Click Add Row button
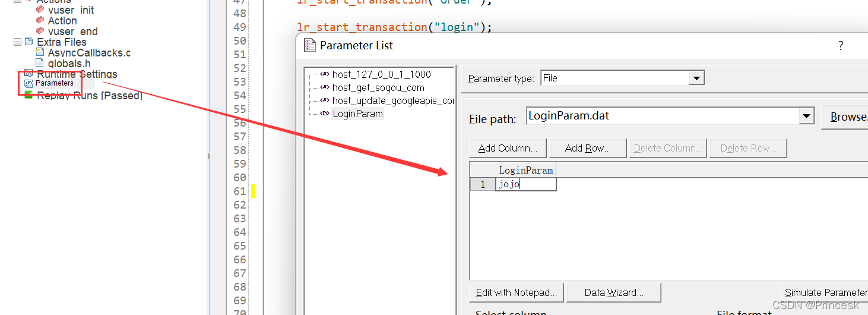868x315 pixels. pos(588,149)
